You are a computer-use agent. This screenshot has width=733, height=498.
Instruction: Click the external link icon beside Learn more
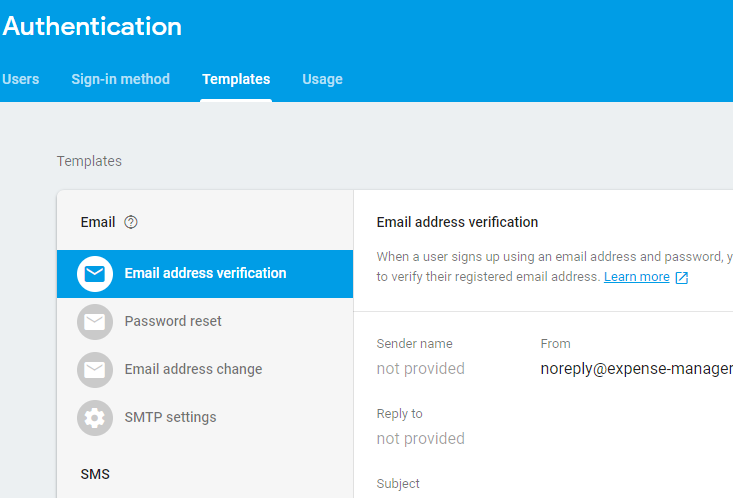coord(682,278)
